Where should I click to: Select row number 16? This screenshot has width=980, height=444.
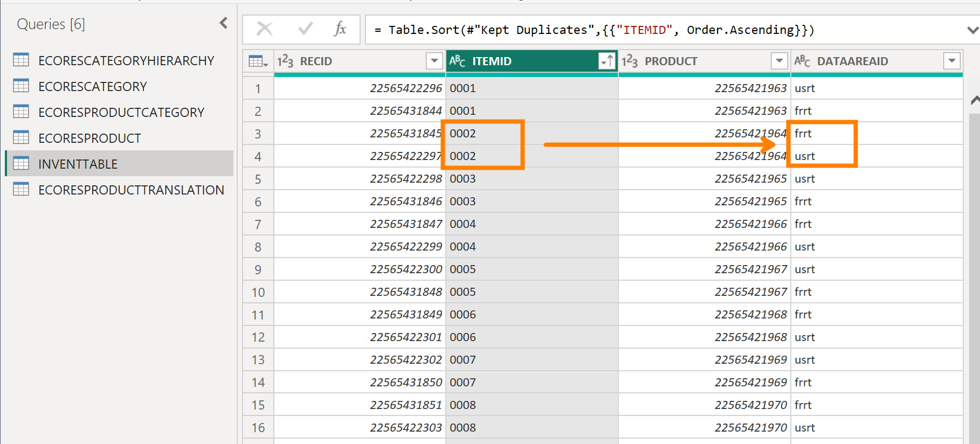[258, 428]
